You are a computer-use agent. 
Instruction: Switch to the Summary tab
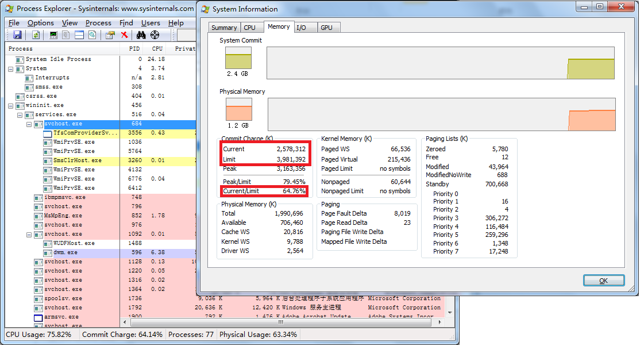(224, 28)
